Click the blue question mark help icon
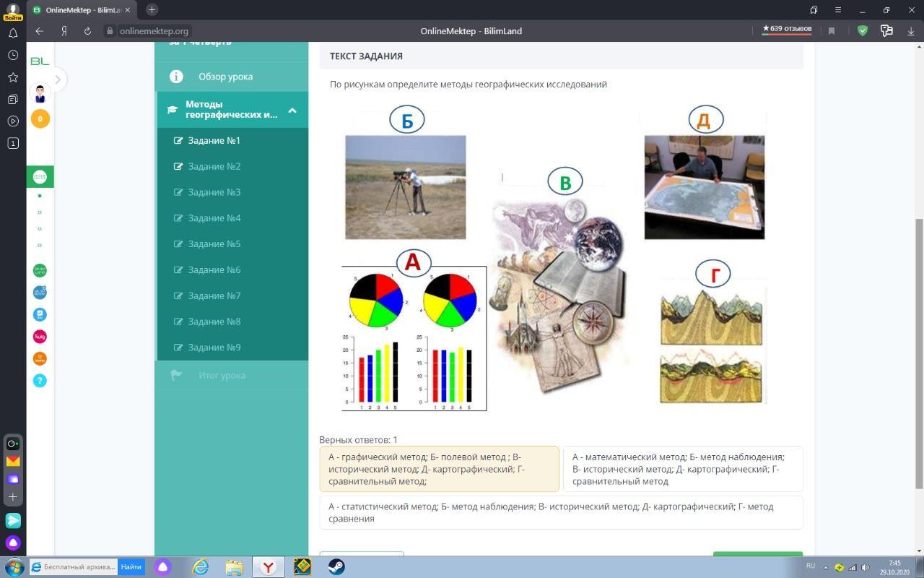This screenshot has width=924, height=578. pos(40,381)
